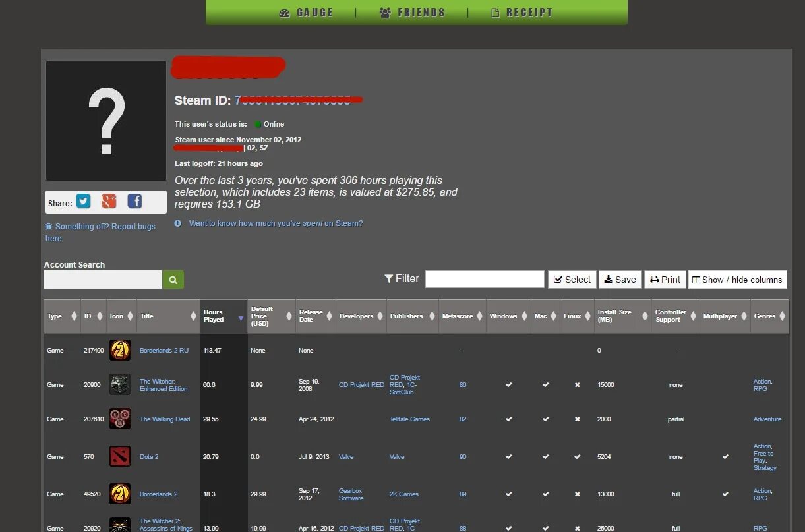Open Borderlands 2 title link in ID 49520 row

pos(159,494)
